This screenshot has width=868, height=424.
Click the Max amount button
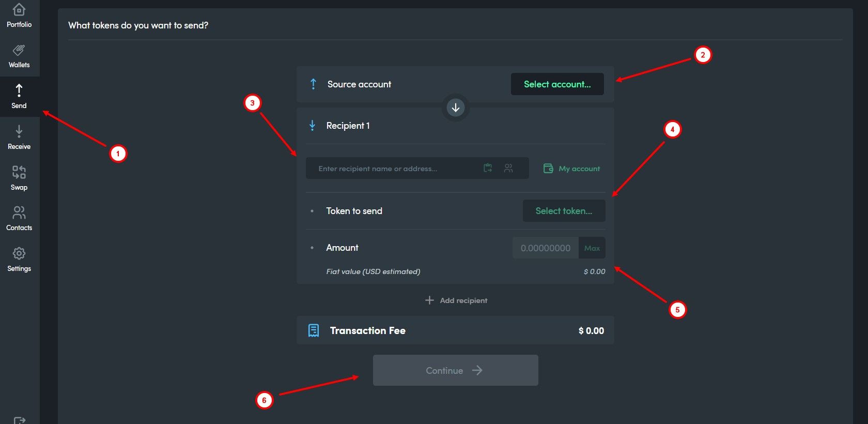[x=592, y=248]
